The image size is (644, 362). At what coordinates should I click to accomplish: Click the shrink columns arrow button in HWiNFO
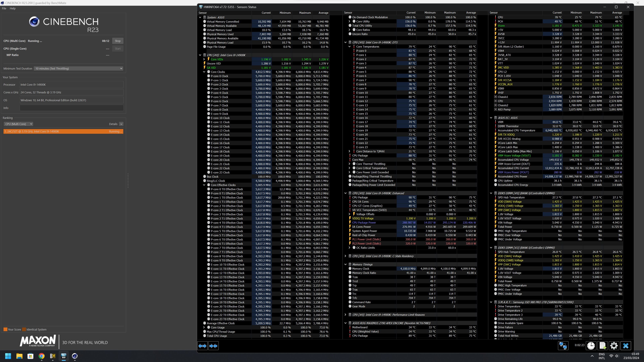click(213, 346)
